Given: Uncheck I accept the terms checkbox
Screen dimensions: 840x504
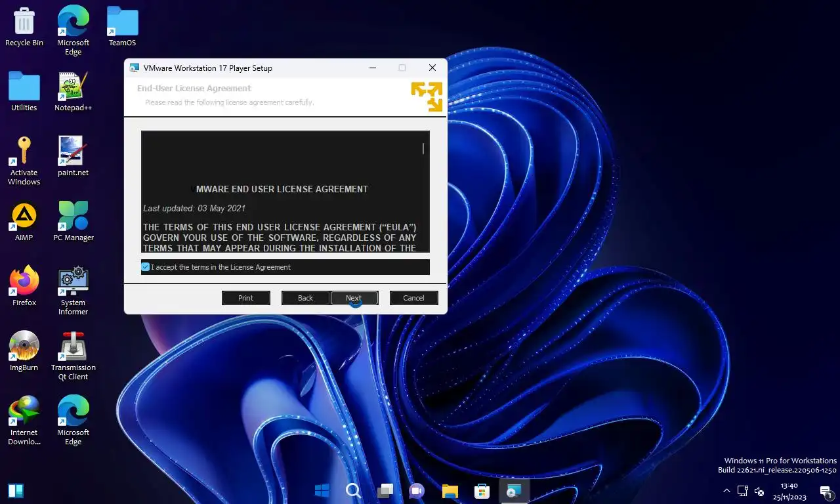Looking at the screenshot, I should click(x=146, y=267).
